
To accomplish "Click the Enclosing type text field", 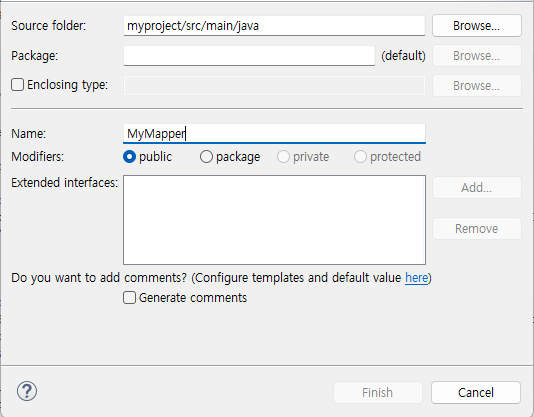I will (x=274, y=86).
